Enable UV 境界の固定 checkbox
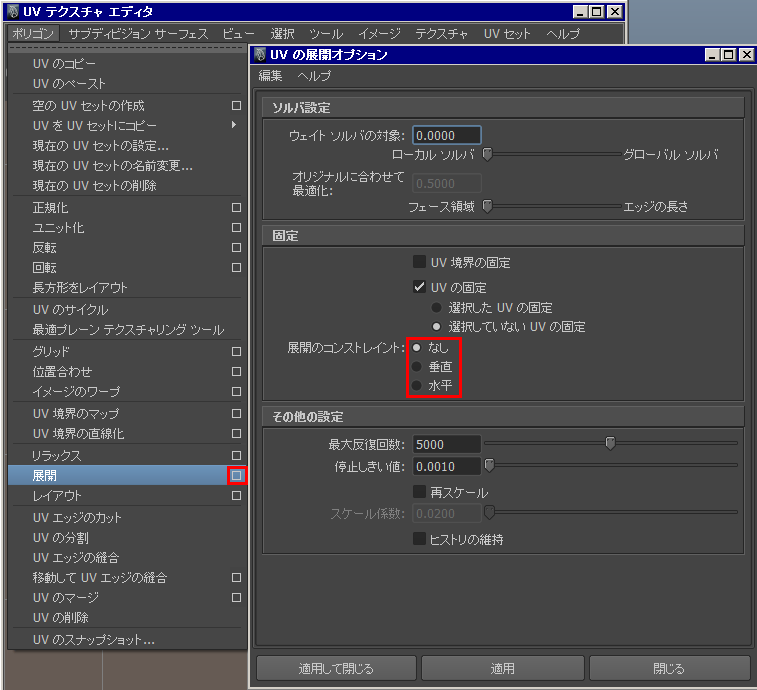Screen dimensions: 757x690 coord(419,262)
